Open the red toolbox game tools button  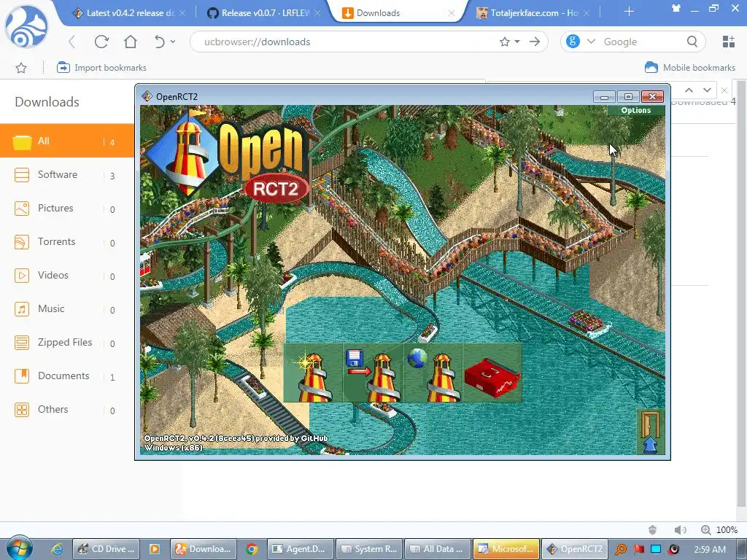tap(492, 373)
